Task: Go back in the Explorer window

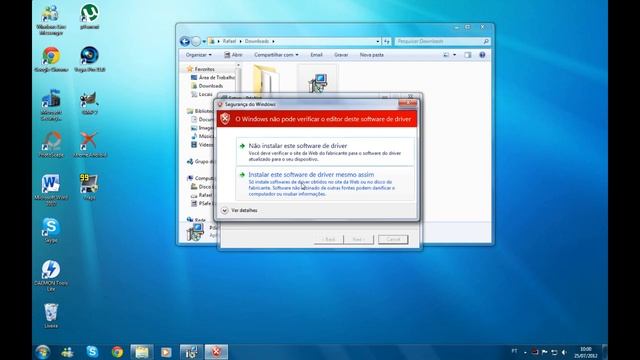Action: click(185, 41)
